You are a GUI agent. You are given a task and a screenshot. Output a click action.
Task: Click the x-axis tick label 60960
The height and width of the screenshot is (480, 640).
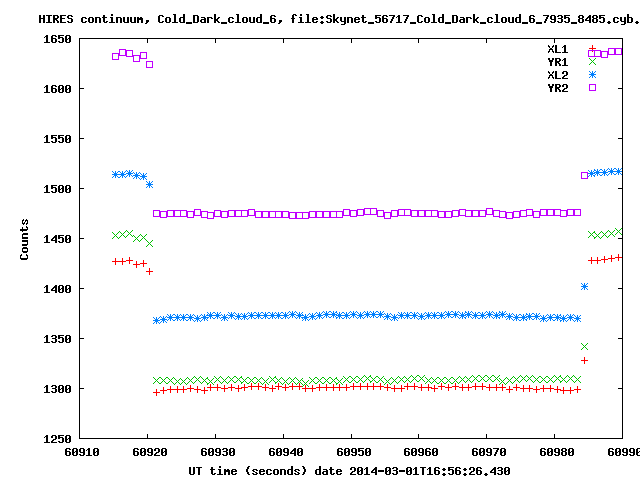(x=421, y=452)
